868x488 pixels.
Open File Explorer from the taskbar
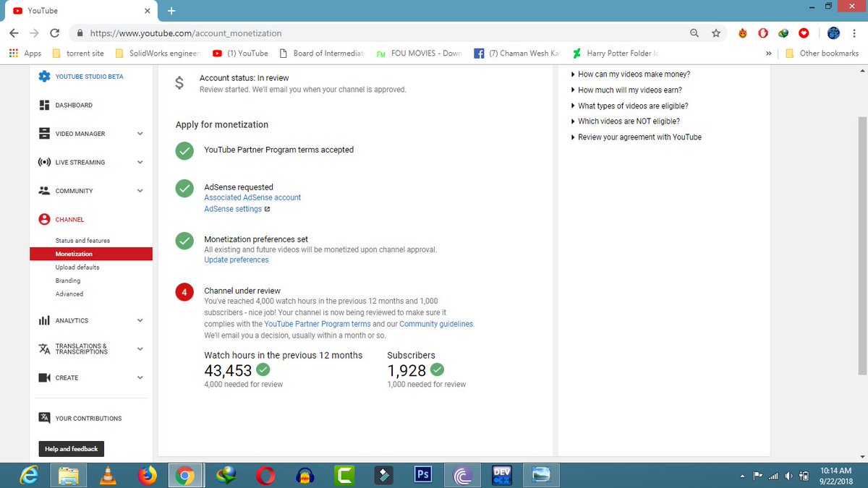[x=69, y=475]
